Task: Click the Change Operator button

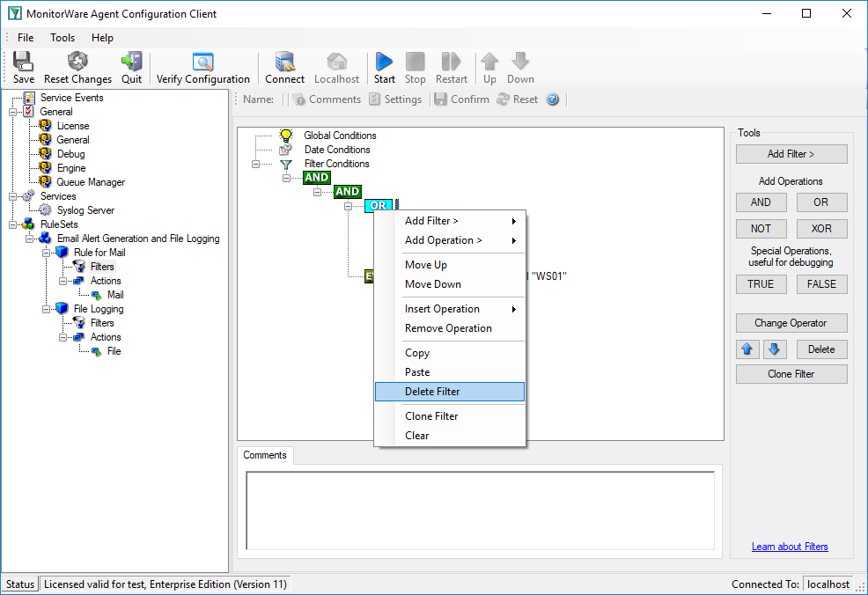Action: click(791, 323)
